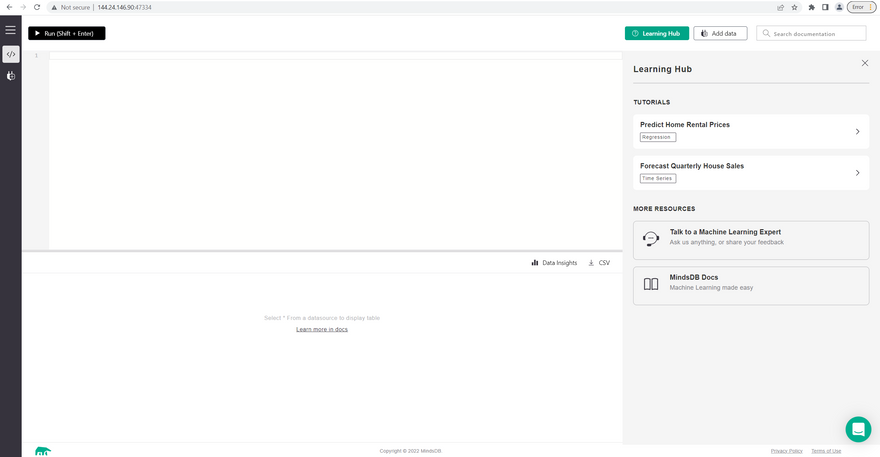Click the Run (Shift + Enter) button
880x457 pixels.
(x=66, y=33)
